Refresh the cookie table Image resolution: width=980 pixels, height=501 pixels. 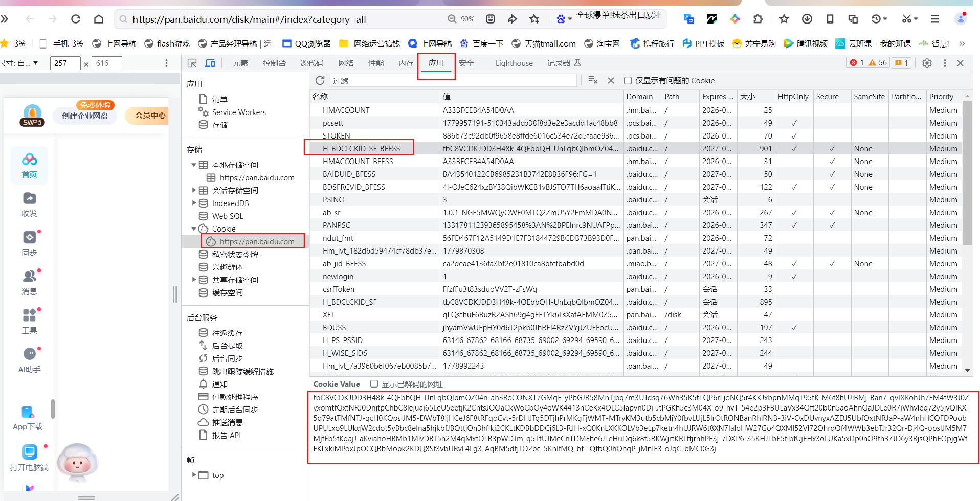(320, 80)
